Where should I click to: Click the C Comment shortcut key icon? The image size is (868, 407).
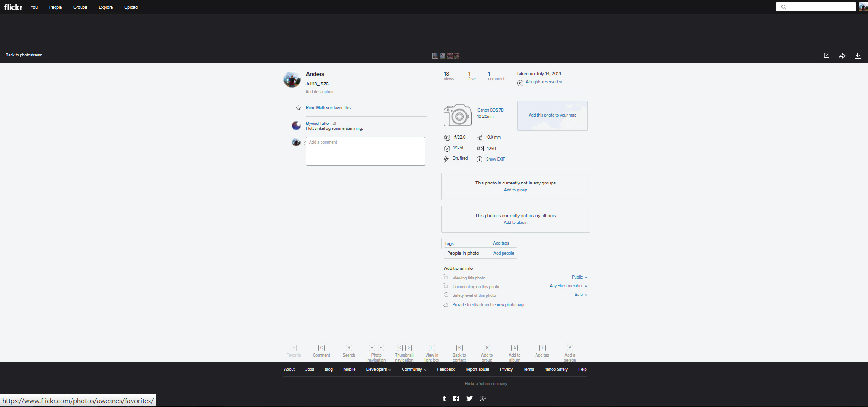(321, 348)
